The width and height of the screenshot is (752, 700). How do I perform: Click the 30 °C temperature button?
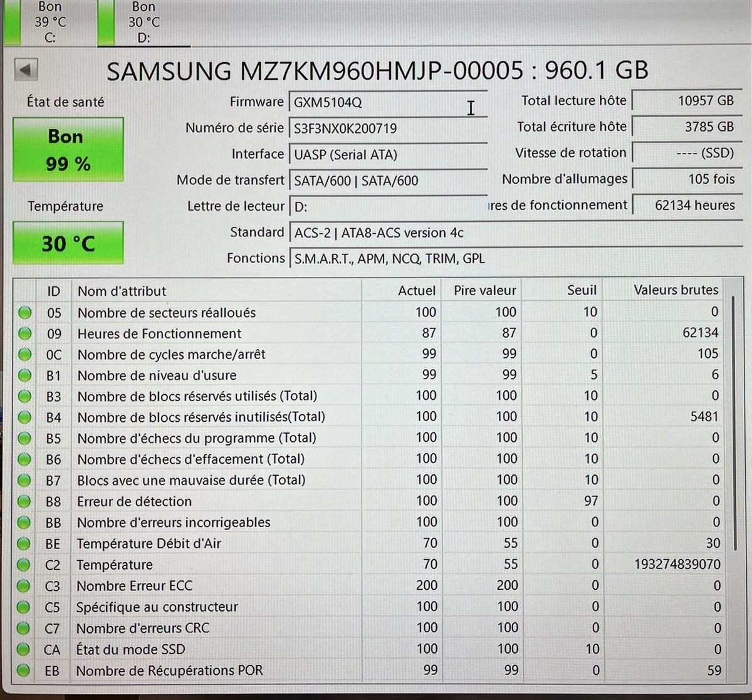click(x=68, y=243)
